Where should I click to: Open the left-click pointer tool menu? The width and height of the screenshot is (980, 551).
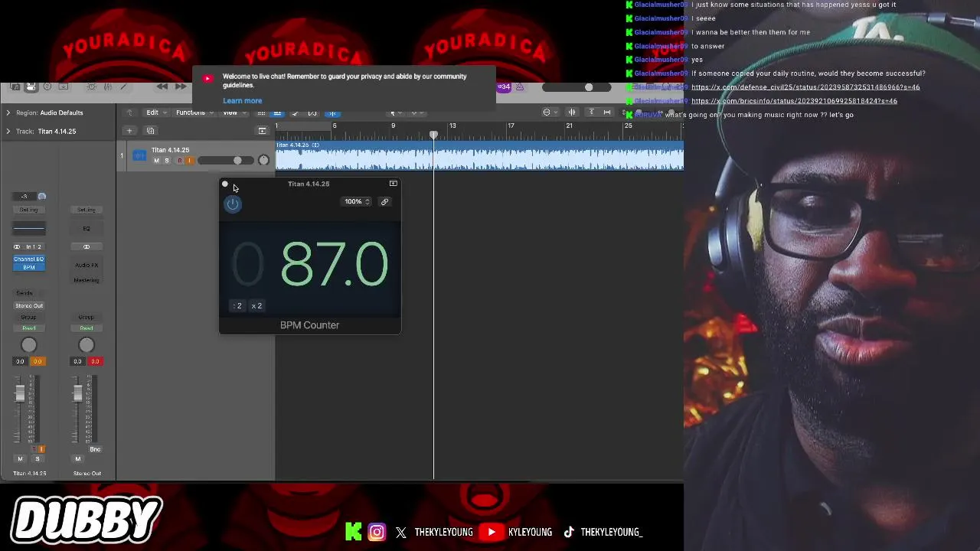(x=395, y=113)
